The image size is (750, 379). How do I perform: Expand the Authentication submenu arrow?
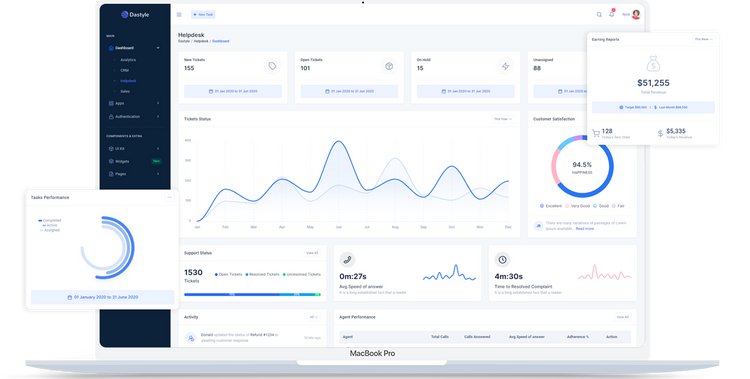tap(158, 117)
